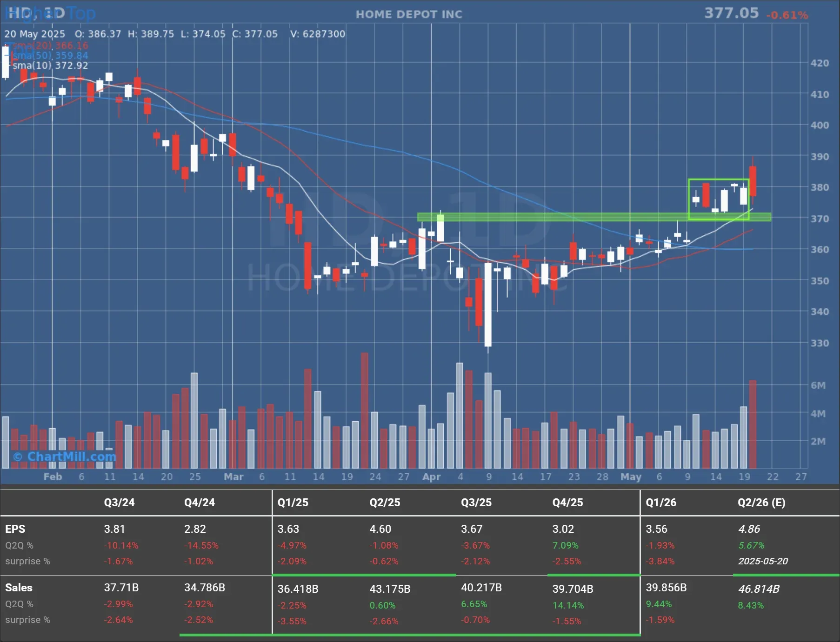Select the sma(20) indicator label

coord(50,46)
